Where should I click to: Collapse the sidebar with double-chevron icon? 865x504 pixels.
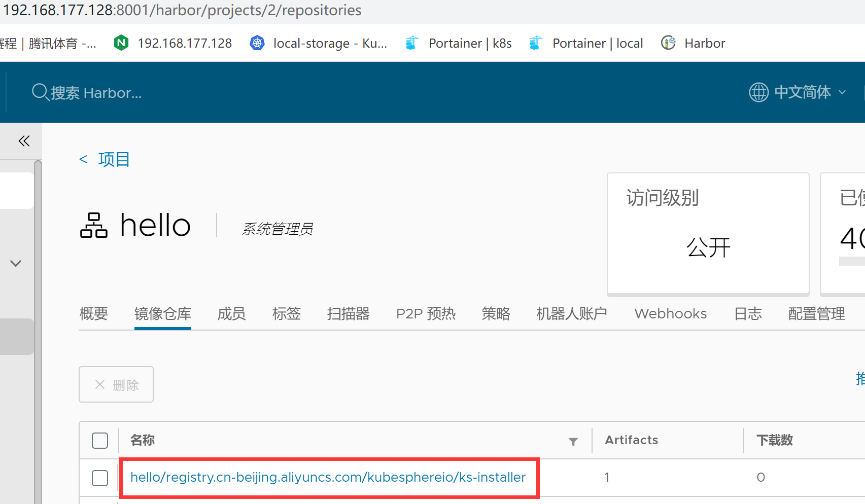(x=24, y=141)
